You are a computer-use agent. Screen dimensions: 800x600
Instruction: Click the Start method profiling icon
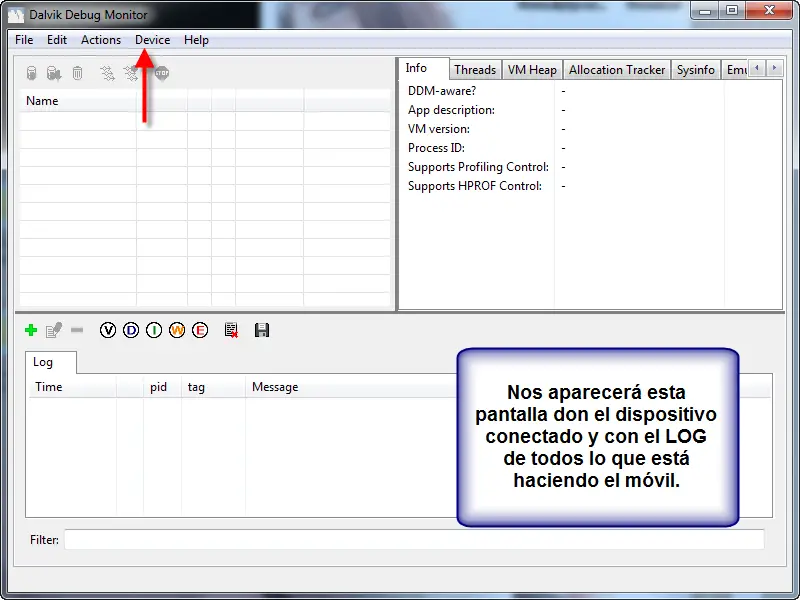(131, 73)
